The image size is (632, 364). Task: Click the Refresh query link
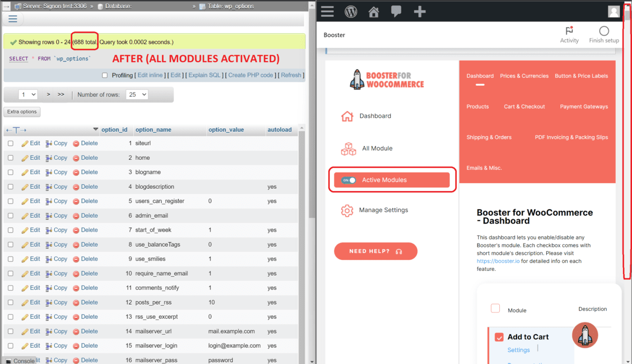pyautogui.click(x=291, y=75)
